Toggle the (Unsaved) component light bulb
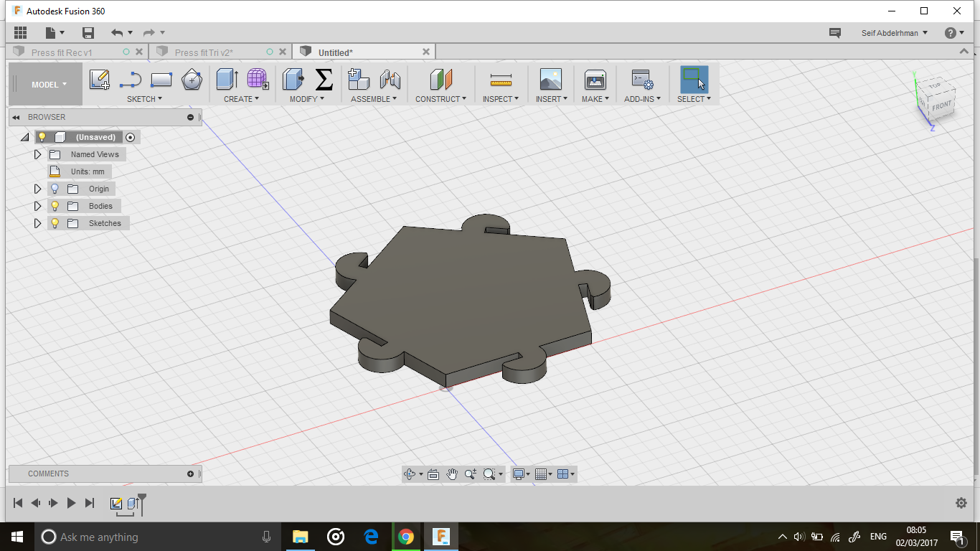 pyautogui.click(x=42, y=137)
